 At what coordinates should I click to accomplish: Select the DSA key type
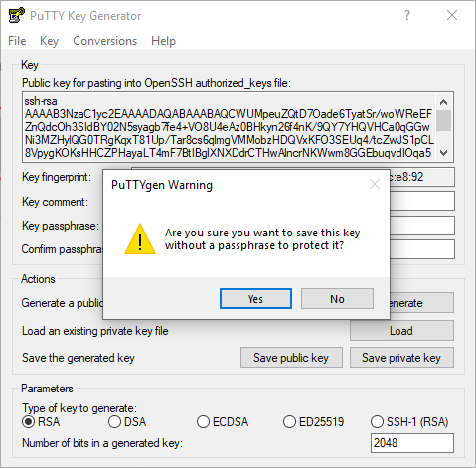[x=127, y=422]
